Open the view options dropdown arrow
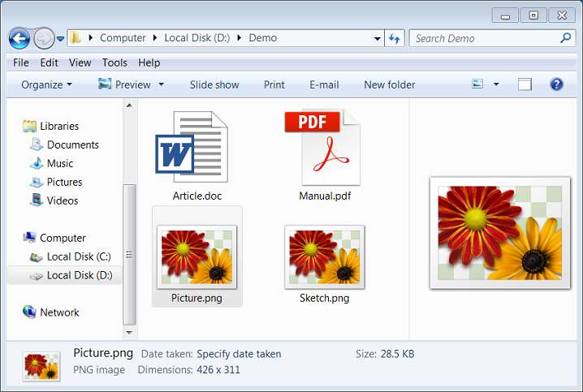The width and height of the screenshot is (583, 392). coord(496,84)
